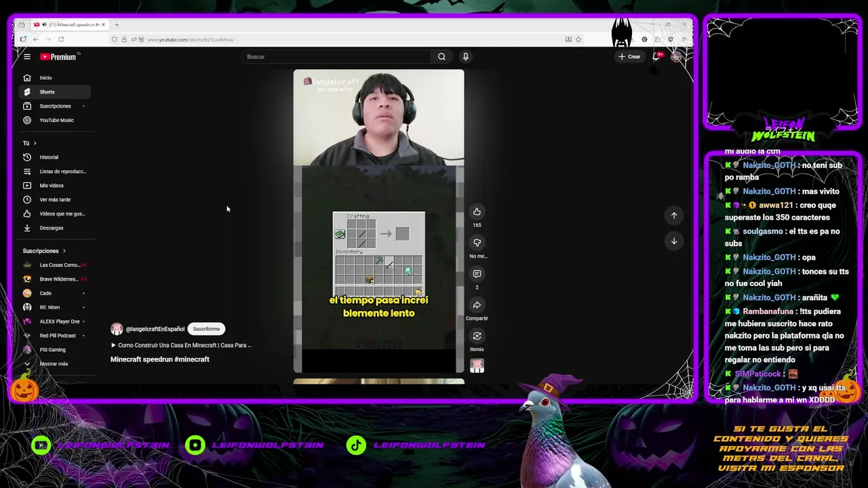Click the Compartir share icon
The image size is (868, 488).
click(477, 305)
